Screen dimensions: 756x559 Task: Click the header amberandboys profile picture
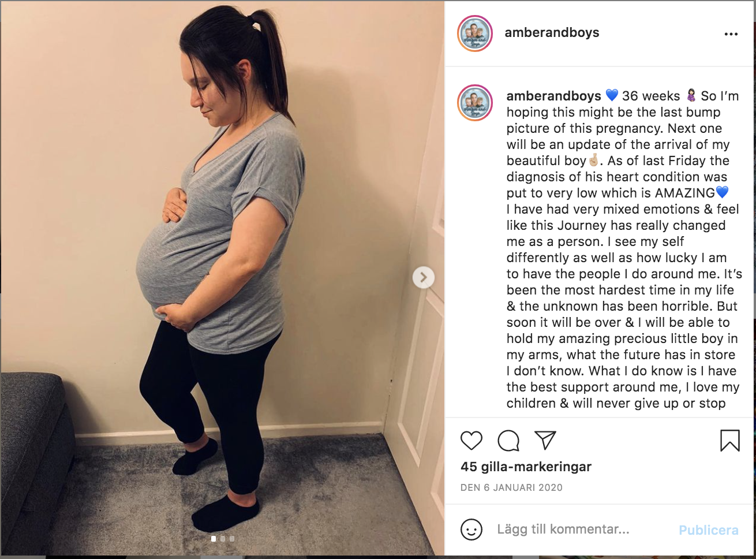click(474, 33)
